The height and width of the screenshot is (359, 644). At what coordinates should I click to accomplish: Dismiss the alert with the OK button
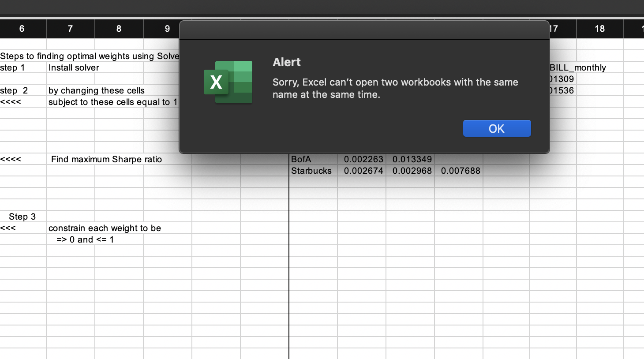pos(497,128)
